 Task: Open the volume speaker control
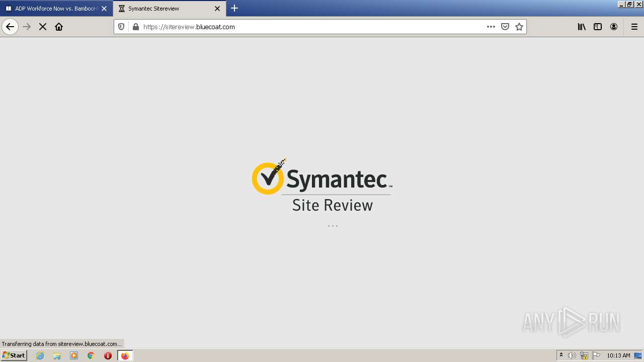click(572, 355)
